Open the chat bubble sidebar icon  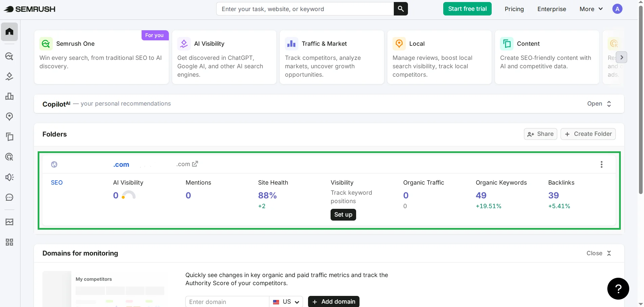click(x=9, y=197)
